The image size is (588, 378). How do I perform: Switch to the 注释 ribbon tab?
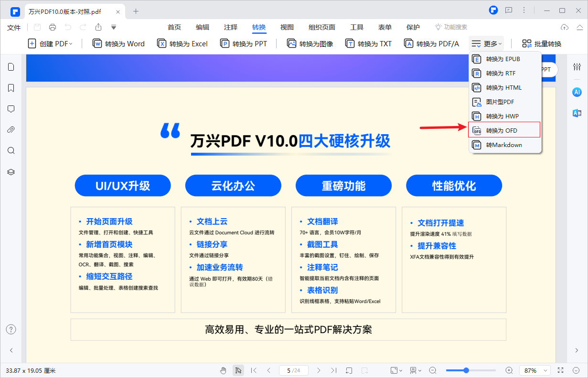coord(231,27)
